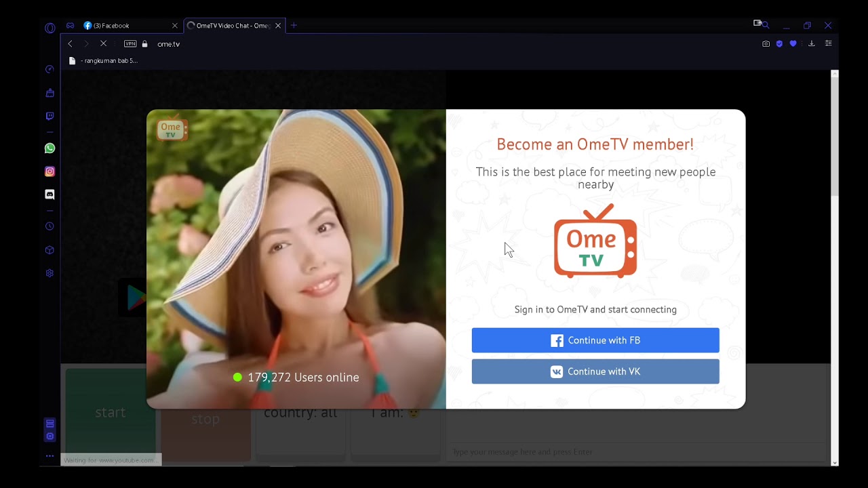Open WhatsApp messenger in sidebar
The image size is (868, 488).
50,148
